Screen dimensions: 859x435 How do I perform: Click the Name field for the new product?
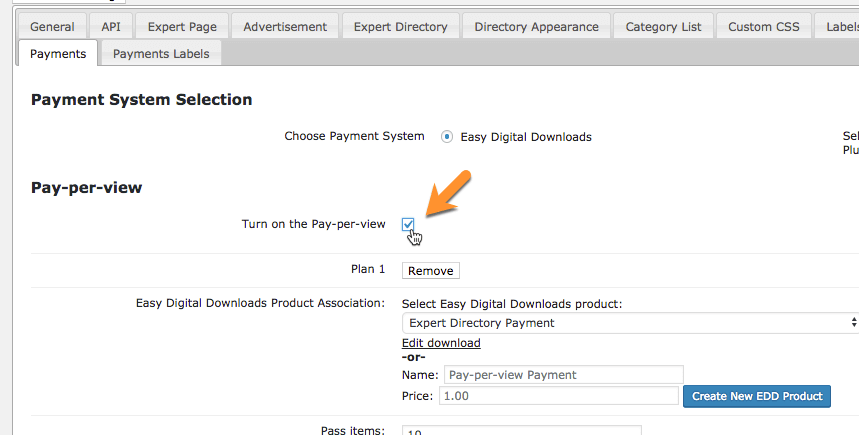(x=563, y=375)
